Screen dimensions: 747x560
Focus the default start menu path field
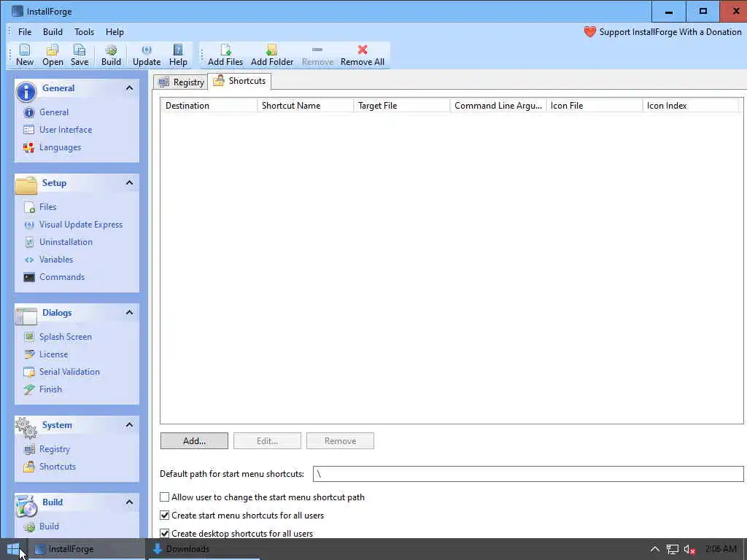[x=528, y=474]
